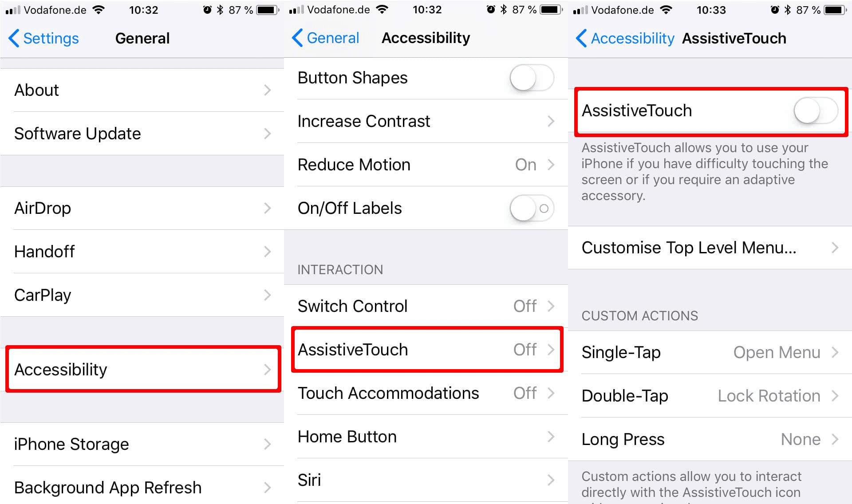Change Double-Tap action Lock Rotation
852x504 pixels.
(x=710, y=398)
